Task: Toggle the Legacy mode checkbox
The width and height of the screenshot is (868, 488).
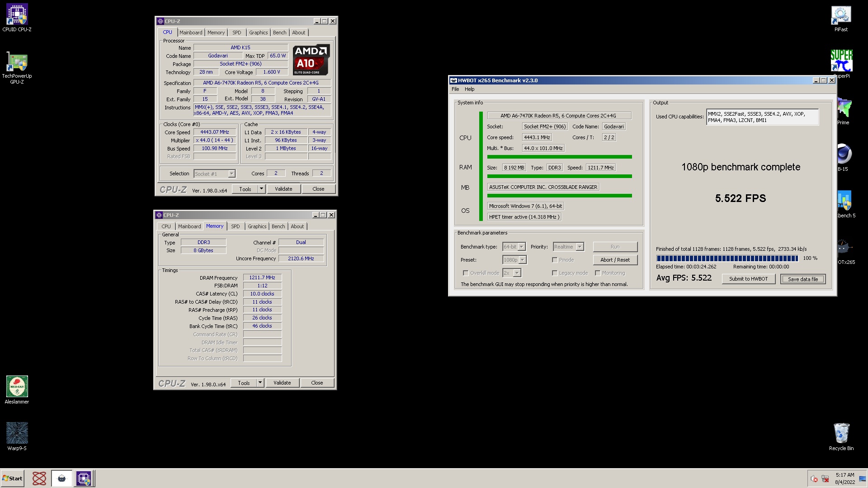Action: click(554, 273)
